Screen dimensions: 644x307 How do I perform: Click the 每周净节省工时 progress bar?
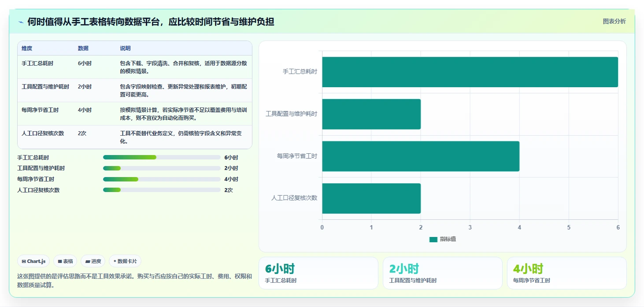[162, 179]
